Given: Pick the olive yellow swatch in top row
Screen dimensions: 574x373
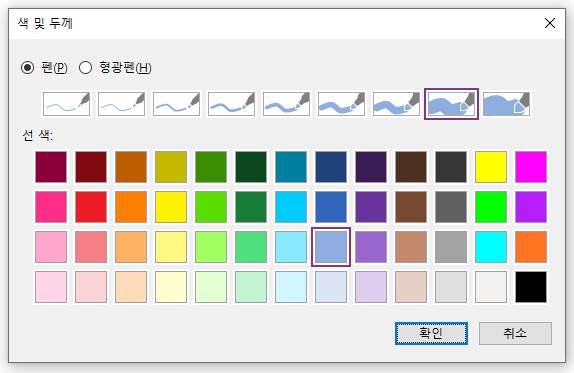Looking at the screenshot, I should [x=171, y=167].
